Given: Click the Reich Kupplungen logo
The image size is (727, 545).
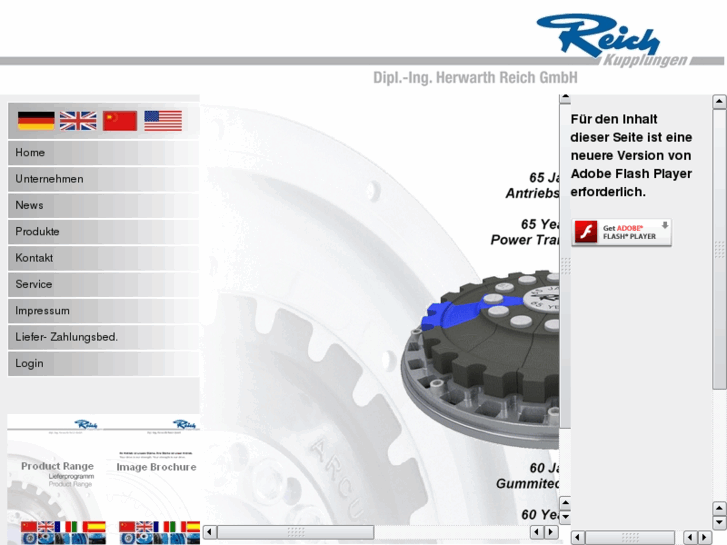Looking at the screenshot, I should click(611, 41).
